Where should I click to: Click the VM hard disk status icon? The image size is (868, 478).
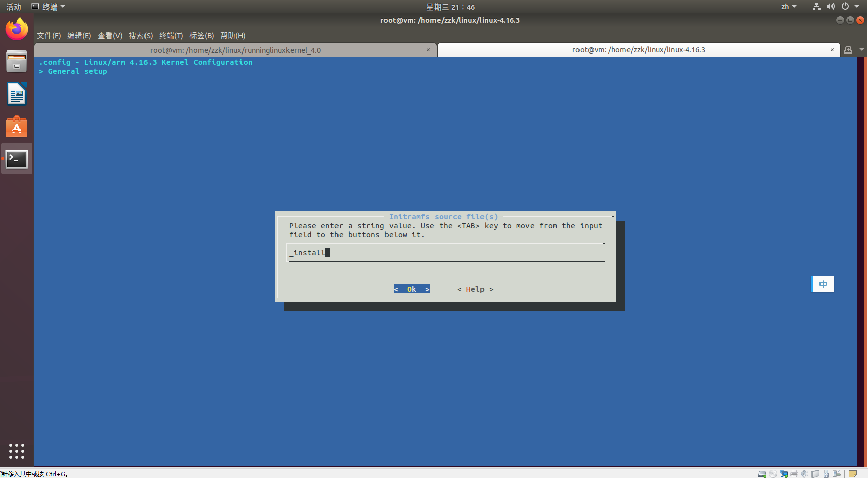coord(762,474)
